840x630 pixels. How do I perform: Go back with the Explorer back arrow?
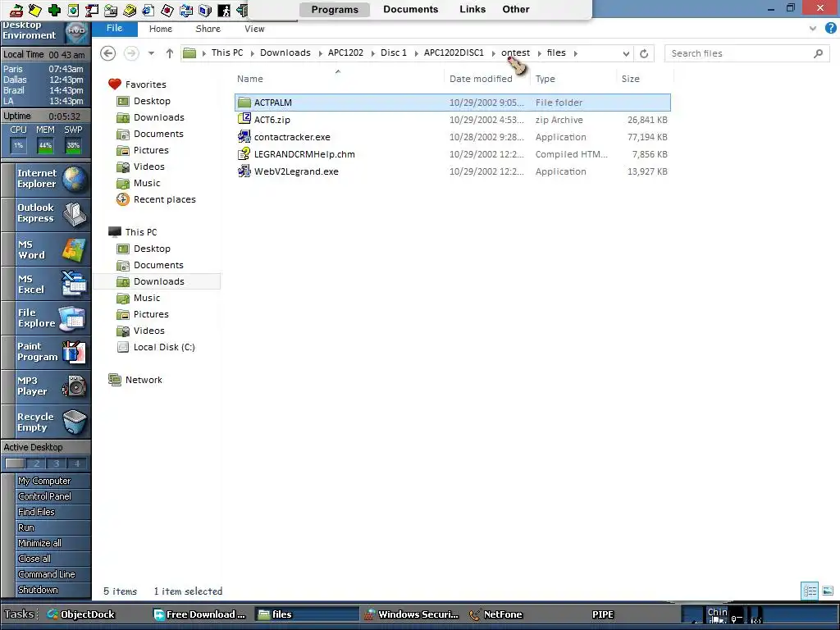(107, 53)
